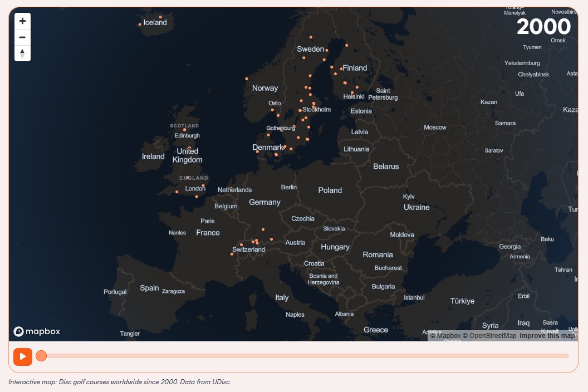Click the zoom in plus button
Viewport: 588px width, 392px height.
pyautogui.click(x=22, y=21)
